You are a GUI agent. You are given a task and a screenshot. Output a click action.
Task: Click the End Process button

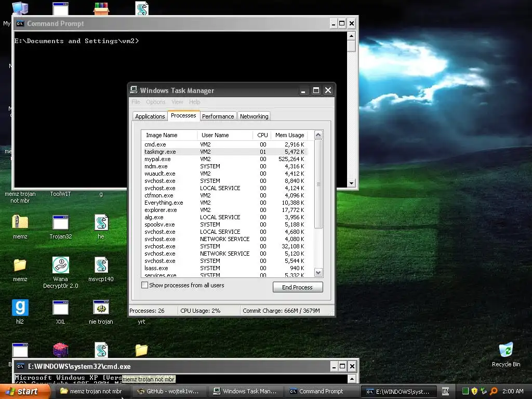(x=298, y=287)
